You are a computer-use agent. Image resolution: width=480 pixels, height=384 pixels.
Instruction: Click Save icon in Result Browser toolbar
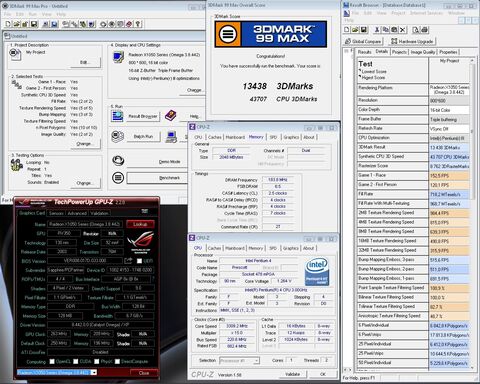click(x=364, y=30)
